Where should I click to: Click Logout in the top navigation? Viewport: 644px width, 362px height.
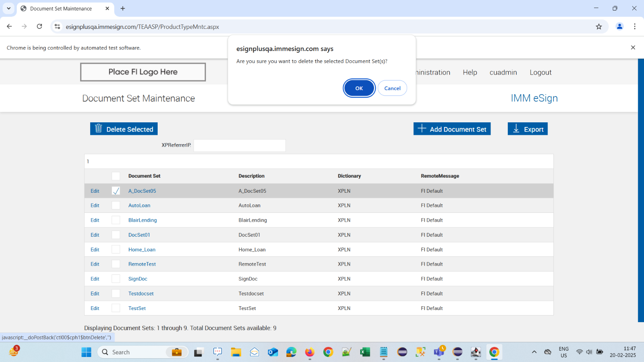pyautogui.click(x=540, y=72)
